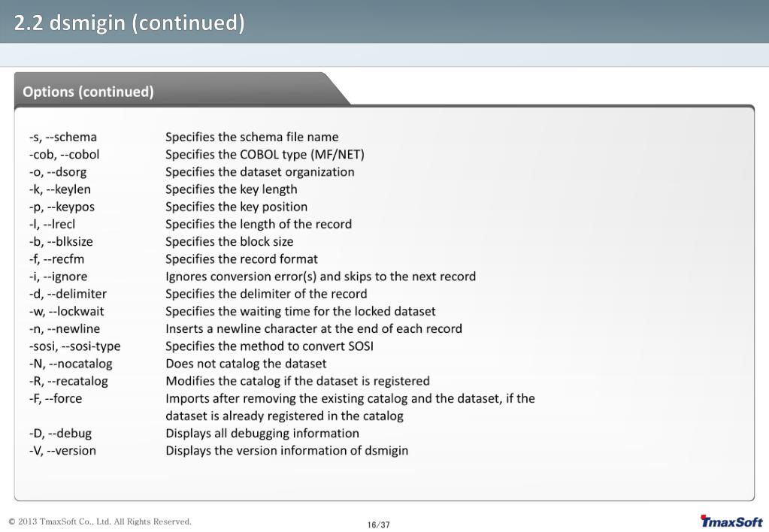Click the -sosi, --sosi-type option
Screen dimensions: 769x532
(x=74, y=346)
